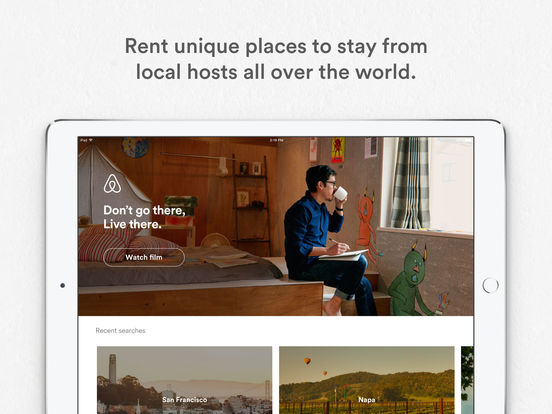This screenshot has height=414, width=552.
Task: Click the 'Rent unique places to stay' headline
Action: (x=276, y=59)
